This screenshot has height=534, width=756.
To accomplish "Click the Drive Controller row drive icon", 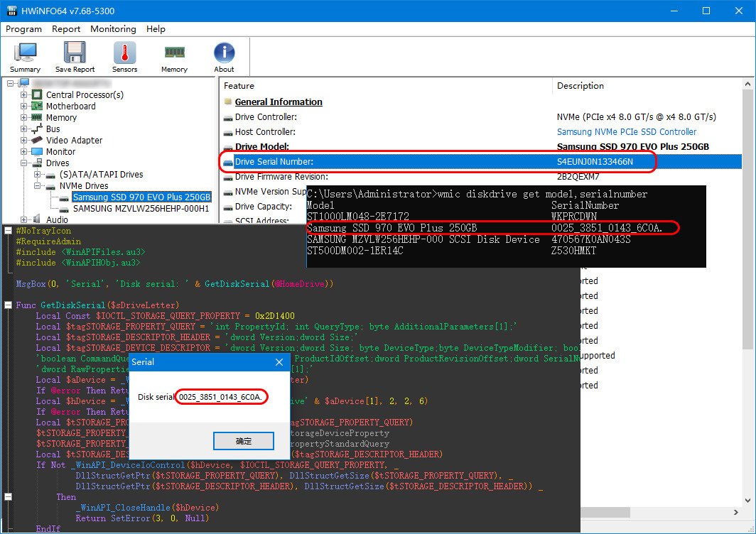I will (x=228, y=118).
